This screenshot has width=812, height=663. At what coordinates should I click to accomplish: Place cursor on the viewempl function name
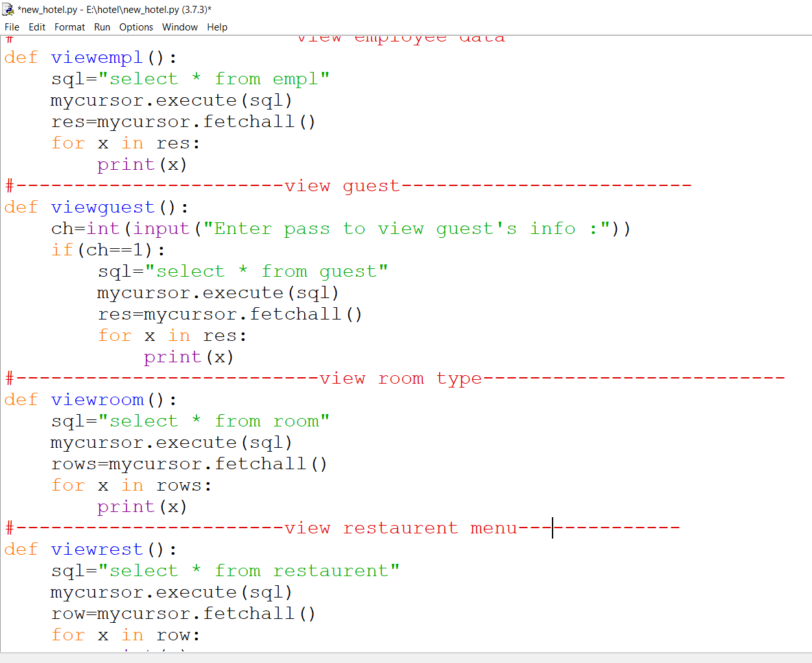click(x=97, y=57)
